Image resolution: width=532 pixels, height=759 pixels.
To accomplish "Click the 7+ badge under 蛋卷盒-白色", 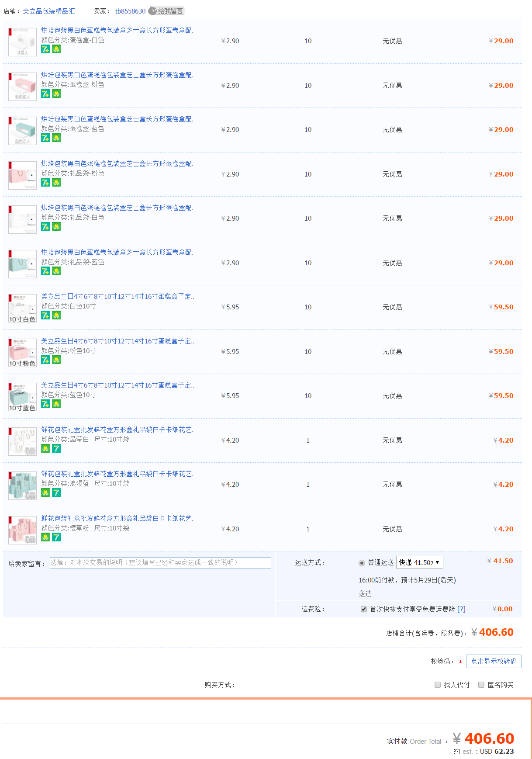I will [x=45, y=49].
